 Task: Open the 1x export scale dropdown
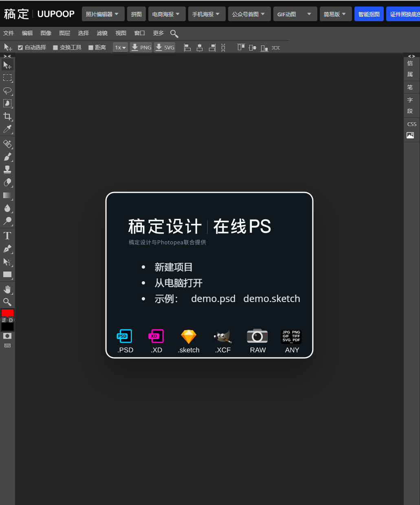[121, 48]
